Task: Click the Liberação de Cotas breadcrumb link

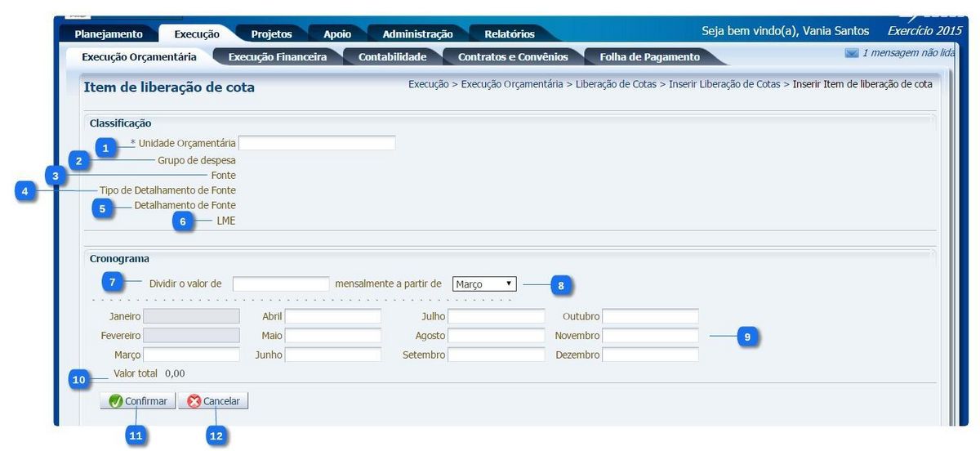Action: pos(616,83)
